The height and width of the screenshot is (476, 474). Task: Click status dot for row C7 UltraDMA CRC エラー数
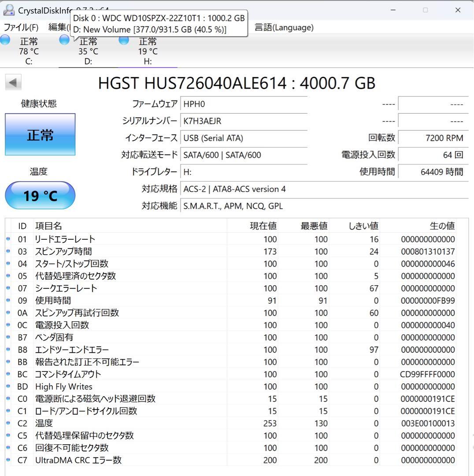click(x=8, y=460)
